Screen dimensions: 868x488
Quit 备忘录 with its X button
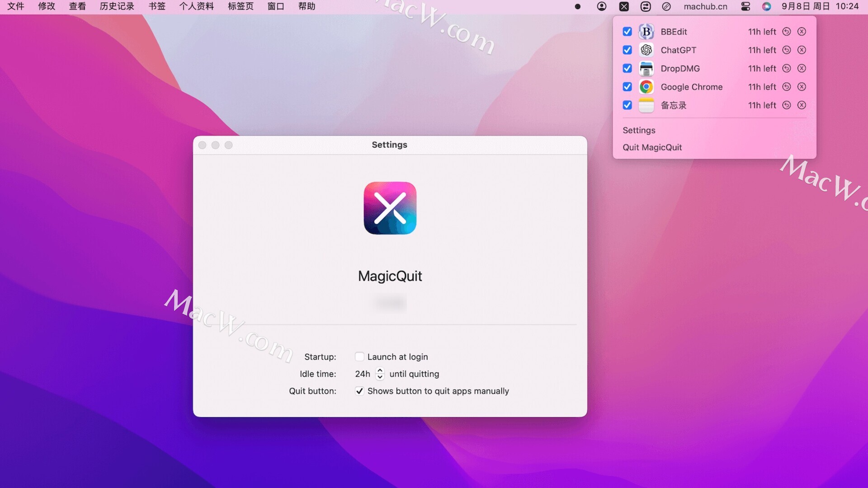[x=802, y=105]
